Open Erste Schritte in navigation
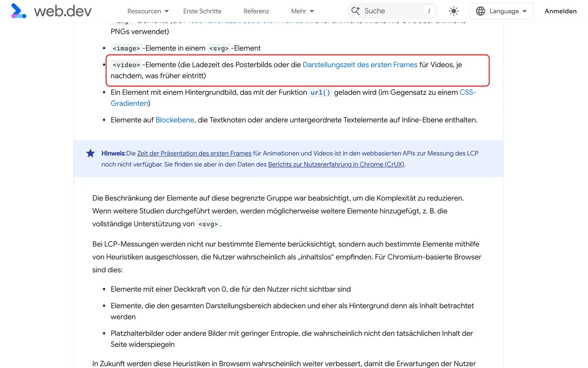Image resolution: width=588 pixels, height=368 pixels. tap(202, 11)
